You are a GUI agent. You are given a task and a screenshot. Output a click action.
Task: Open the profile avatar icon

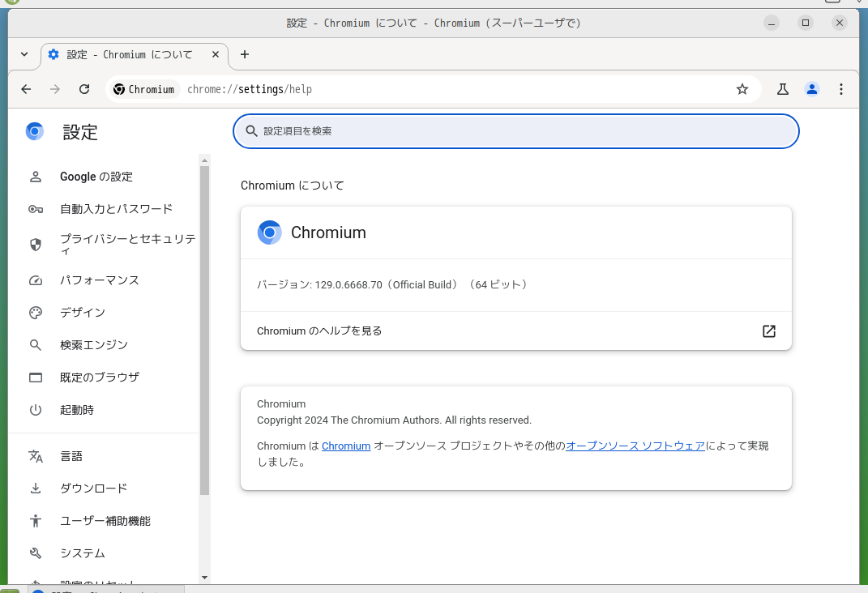coord(811,89)
